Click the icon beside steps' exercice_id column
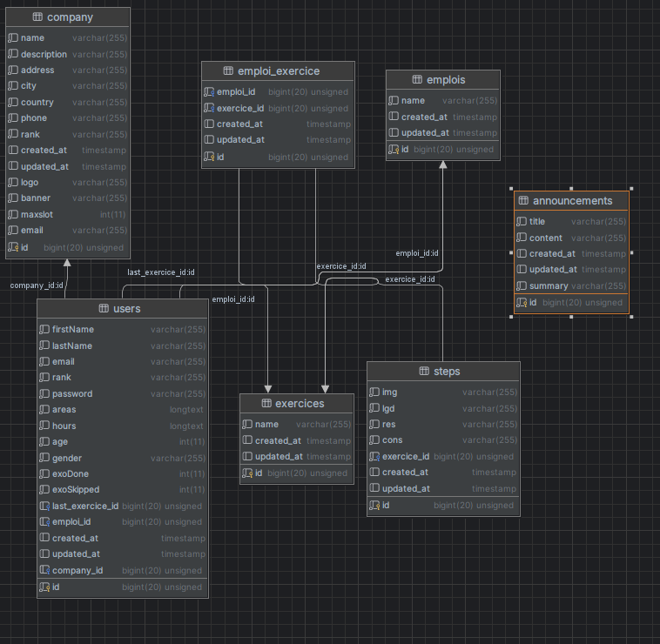Viewport: 660px width, 644px height. coord(374,456)
